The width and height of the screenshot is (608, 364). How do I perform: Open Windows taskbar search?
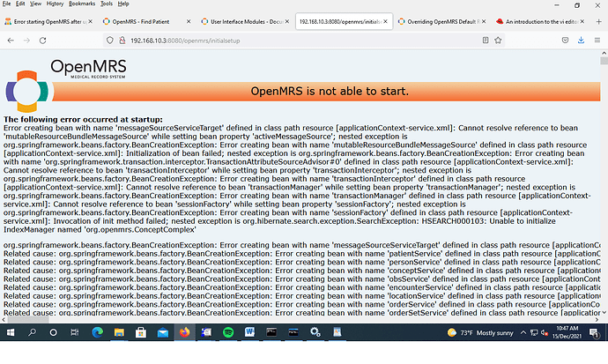[x=32, y=332]
